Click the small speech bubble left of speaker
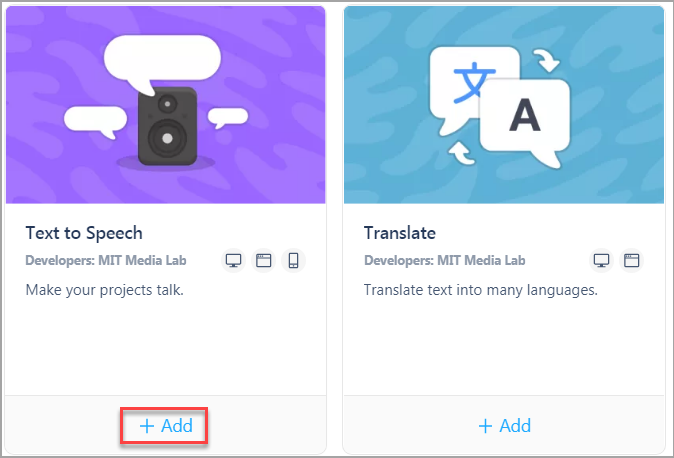The image size is (674, 458). [95, 121]
